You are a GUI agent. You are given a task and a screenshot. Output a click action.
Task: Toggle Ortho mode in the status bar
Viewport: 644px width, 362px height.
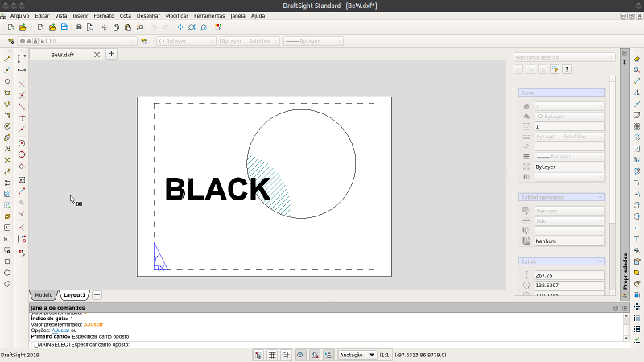(285, 354)
